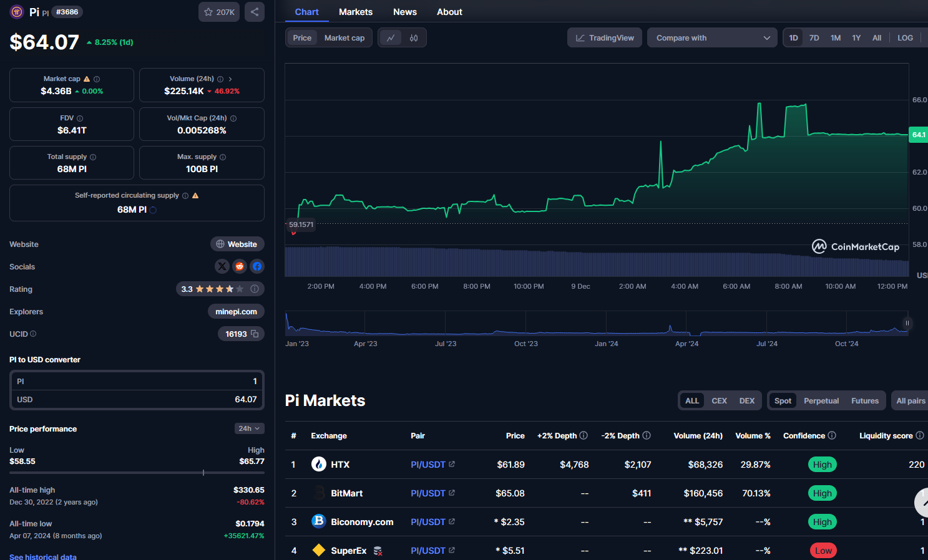Click the 24h low-high price range bar
The image size is (928, 560).
point(137,473)
